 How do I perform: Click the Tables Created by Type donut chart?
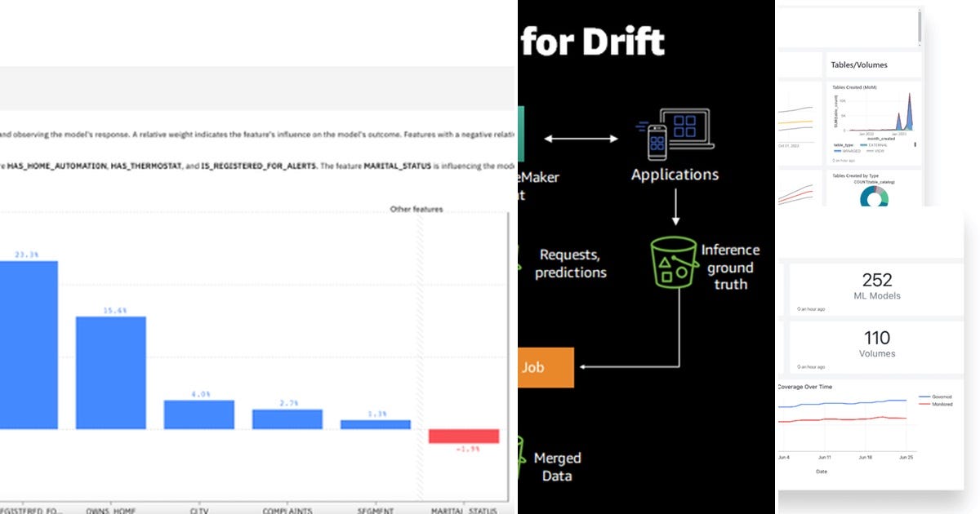click(x=874, y=196)
